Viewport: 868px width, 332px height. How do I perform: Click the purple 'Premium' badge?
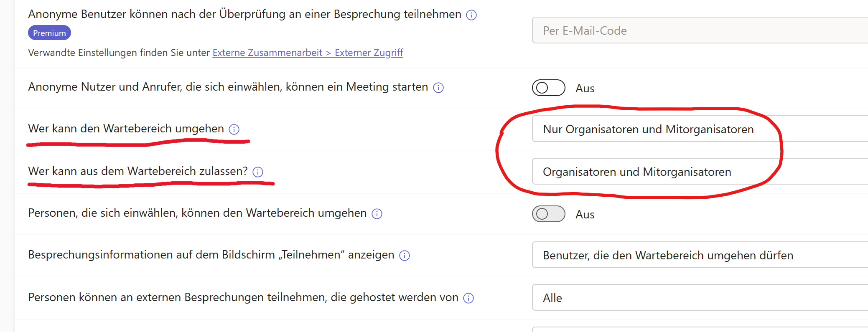pos(49,33)
